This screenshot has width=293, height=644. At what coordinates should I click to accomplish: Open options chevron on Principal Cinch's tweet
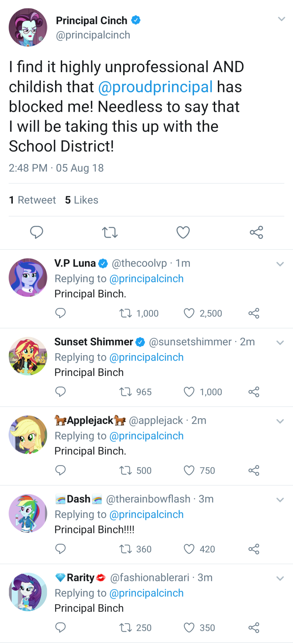tap(282, 19)
